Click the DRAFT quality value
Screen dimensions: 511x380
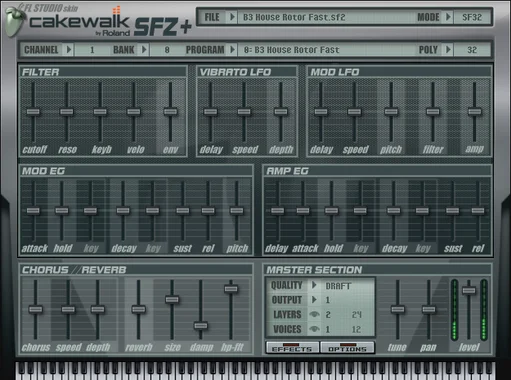(338, 286)
